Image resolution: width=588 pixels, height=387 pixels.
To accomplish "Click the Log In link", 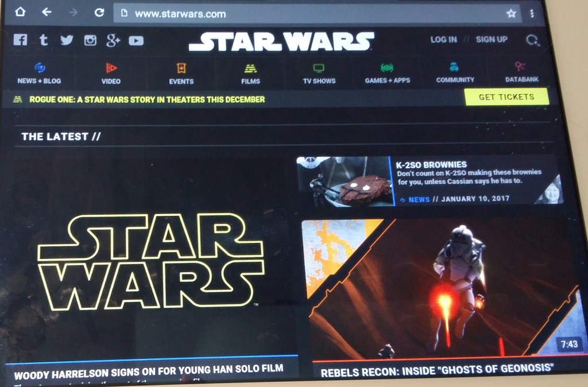I will click(x=444, y=40).
